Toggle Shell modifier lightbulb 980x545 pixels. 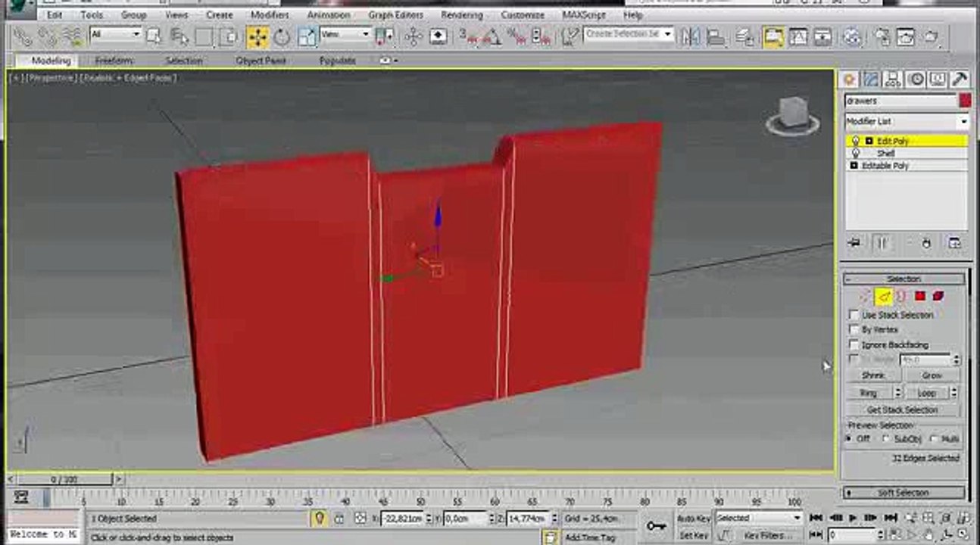click(x=856, y=154)
